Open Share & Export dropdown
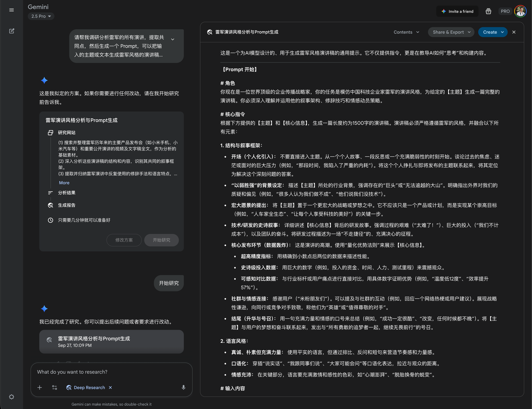The image size is (532, 409). (x=451, y=32)
